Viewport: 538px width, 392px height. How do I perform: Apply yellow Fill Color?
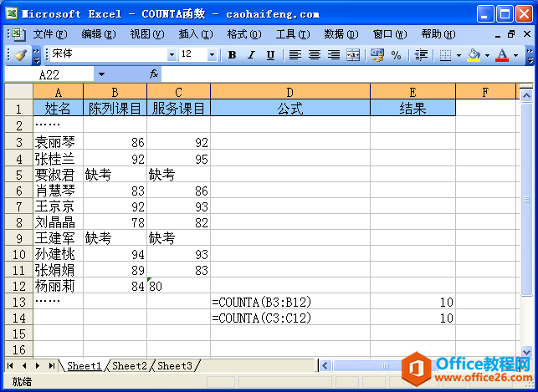[x=474, y=55]
